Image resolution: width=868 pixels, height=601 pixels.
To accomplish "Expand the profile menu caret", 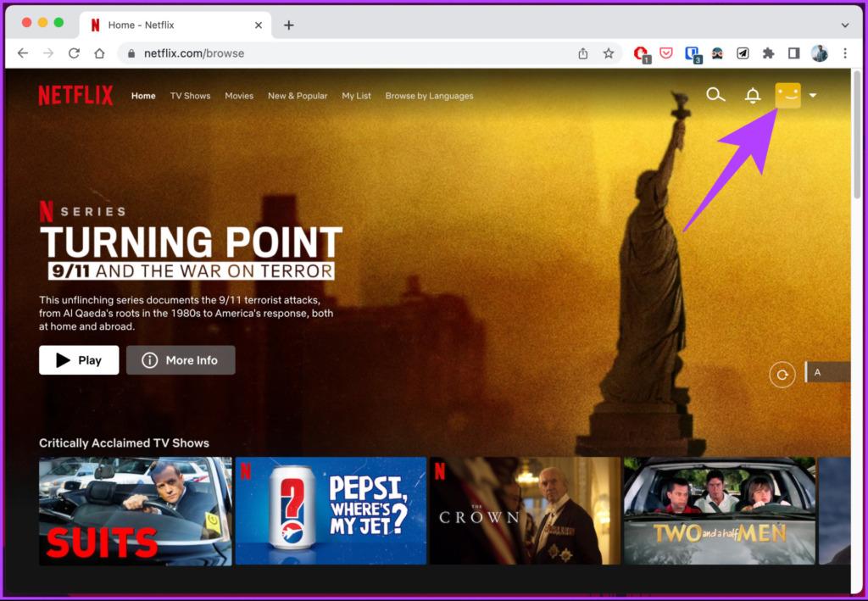I will pos(813,95).
